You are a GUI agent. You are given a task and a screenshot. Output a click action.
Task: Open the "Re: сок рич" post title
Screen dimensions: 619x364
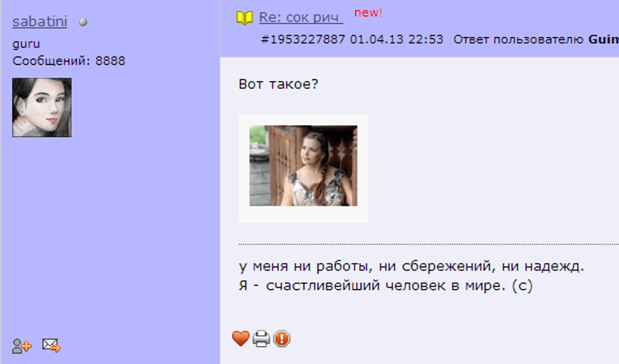(x=301, y=18)
